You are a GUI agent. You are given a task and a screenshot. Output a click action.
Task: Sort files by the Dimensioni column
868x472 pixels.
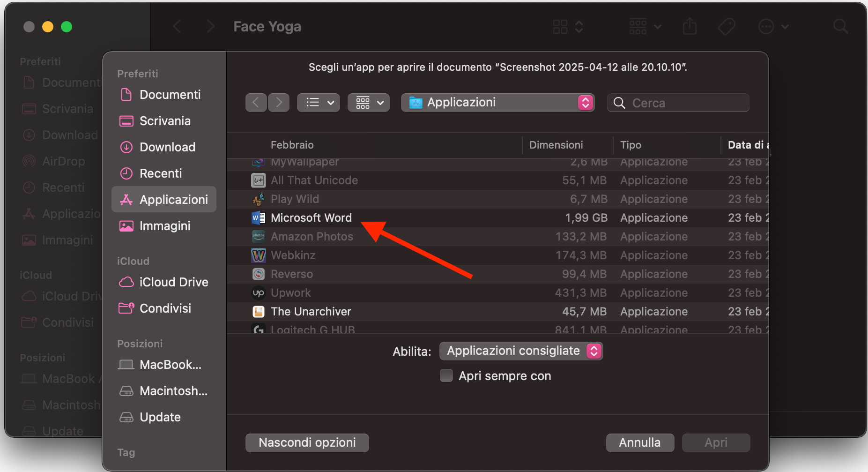556,145
